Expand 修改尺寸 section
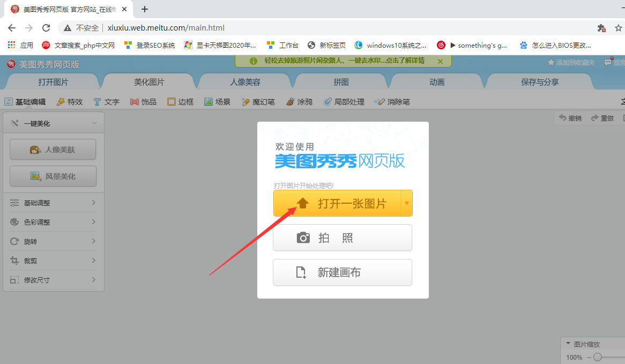Image resolution: width=625 pixels, height=364 pixels. [x=54, y=279]
